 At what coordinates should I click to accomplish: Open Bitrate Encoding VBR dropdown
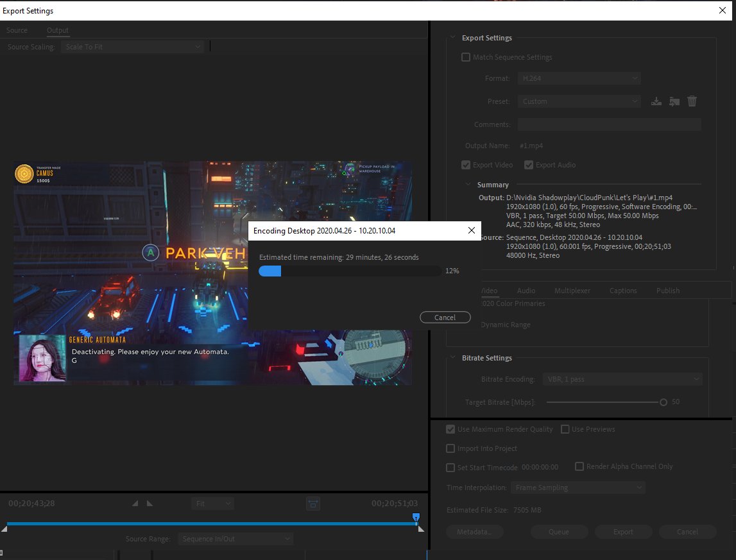[x=622, y=379]
